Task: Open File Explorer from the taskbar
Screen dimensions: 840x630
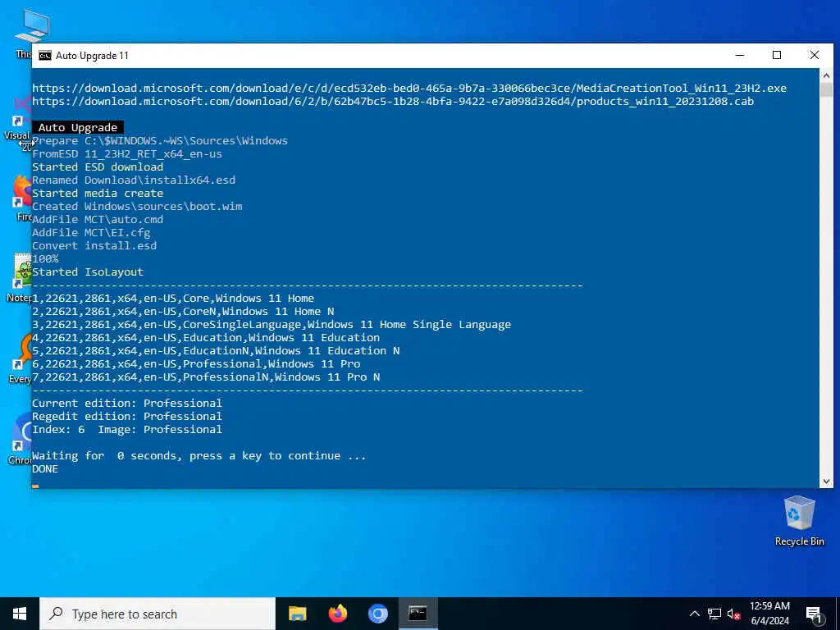Action: tap(297, 614)
